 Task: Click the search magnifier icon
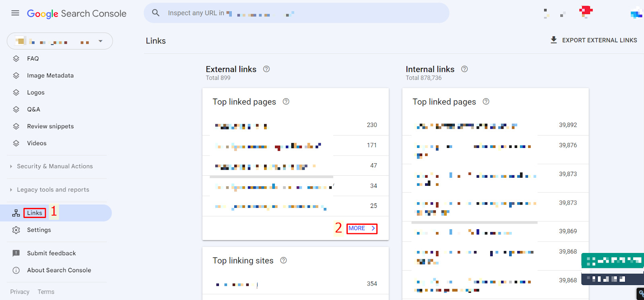pos(156,13)
